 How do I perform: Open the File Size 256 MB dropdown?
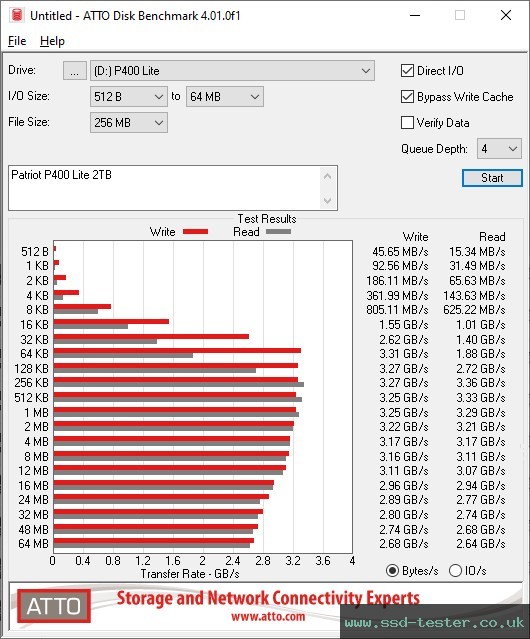click(x=129, y=123)
